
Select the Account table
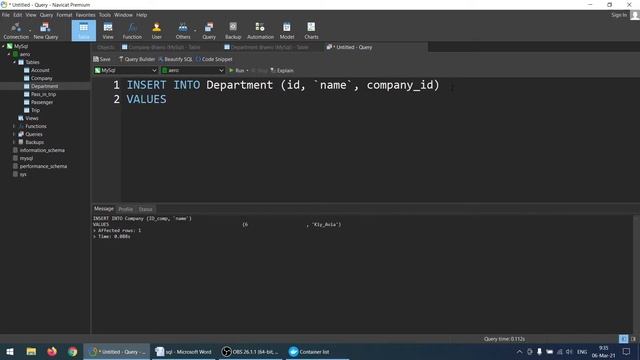tap(40, 70)
